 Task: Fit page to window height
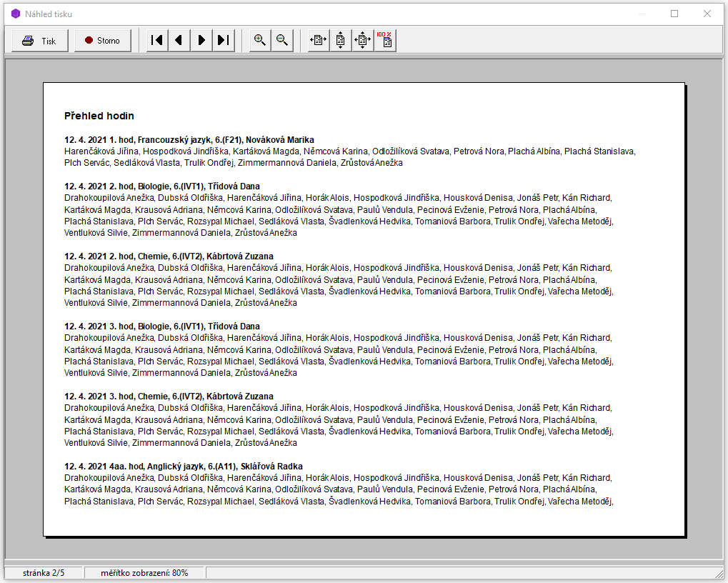[x=340, y=41]
